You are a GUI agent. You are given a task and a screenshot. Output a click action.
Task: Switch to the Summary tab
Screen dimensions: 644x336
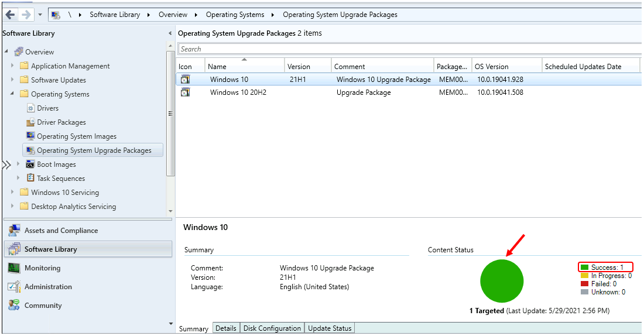point(194,328)
